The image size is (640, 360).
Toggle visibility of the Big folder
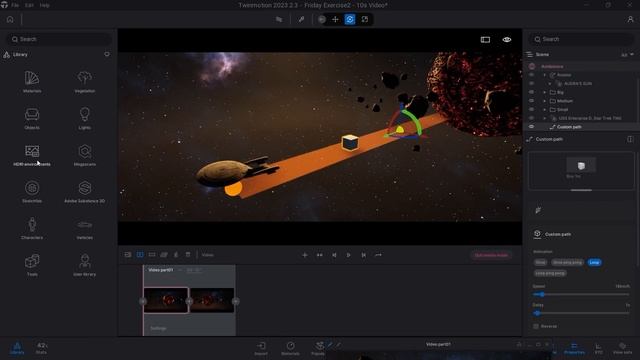click(x=531, y=92)
